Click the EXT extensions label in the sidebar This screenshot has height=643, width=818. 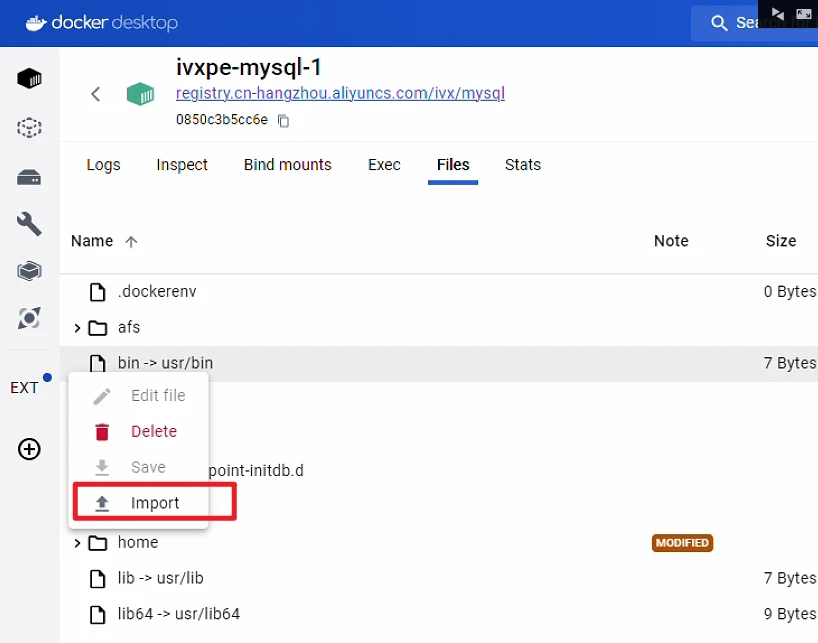pyautogui.click(x=24, y=387)
